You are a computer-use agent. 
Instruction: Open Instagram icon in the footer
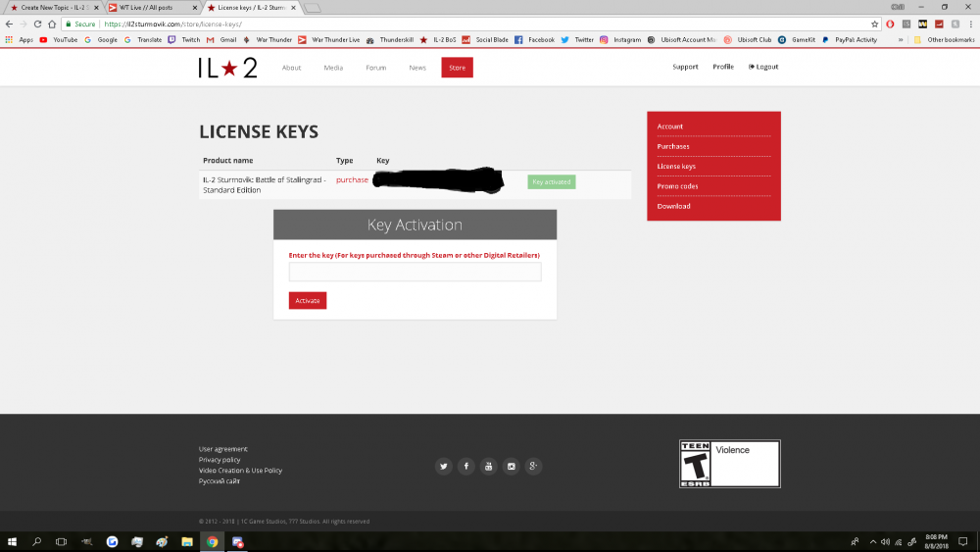(511, 467)
